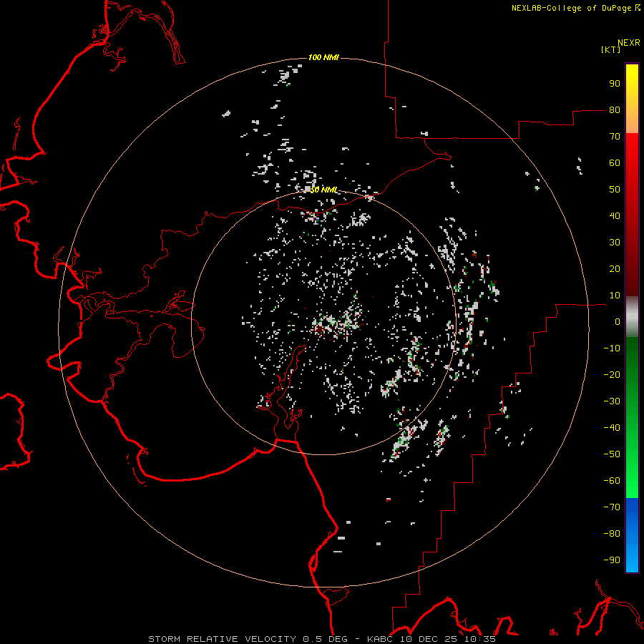644x644 pixels.
Task: Select the positive 90 knot scale label
Action: coord(615,84)
